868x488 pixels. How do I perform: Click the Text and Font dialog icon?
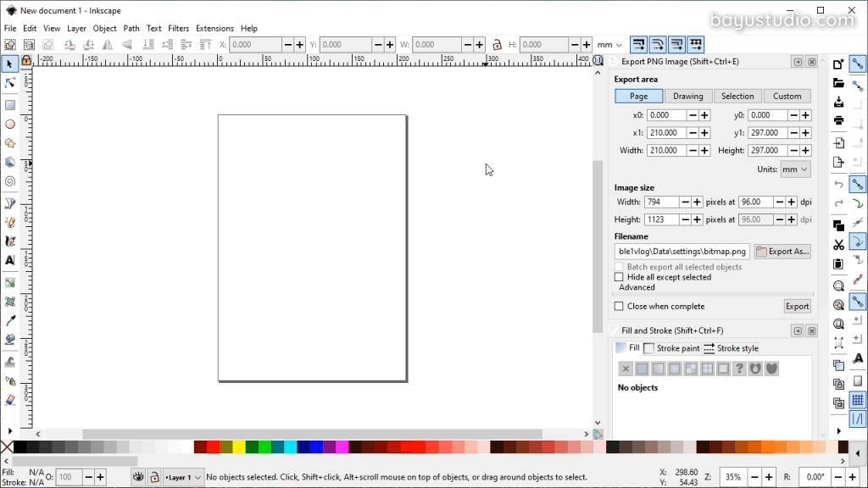click(x=858, y=358)
